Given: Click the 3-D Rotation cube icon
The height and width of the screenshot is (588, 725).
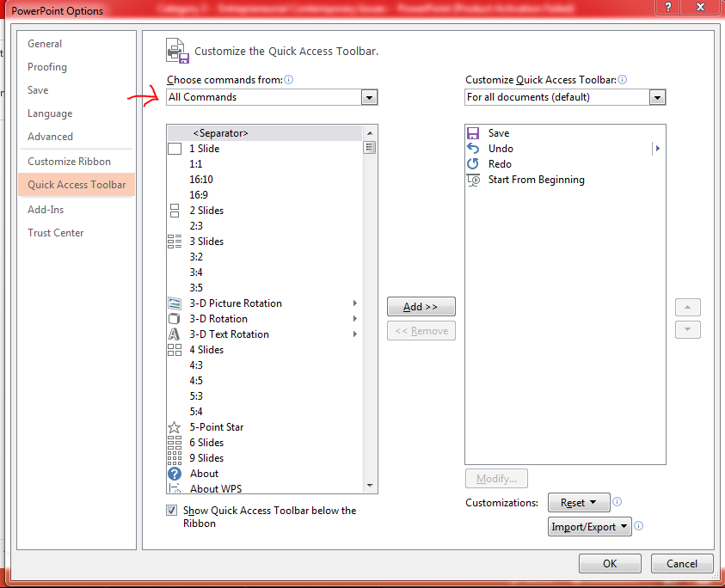Looking at the screenshot, I should [175, 319].
